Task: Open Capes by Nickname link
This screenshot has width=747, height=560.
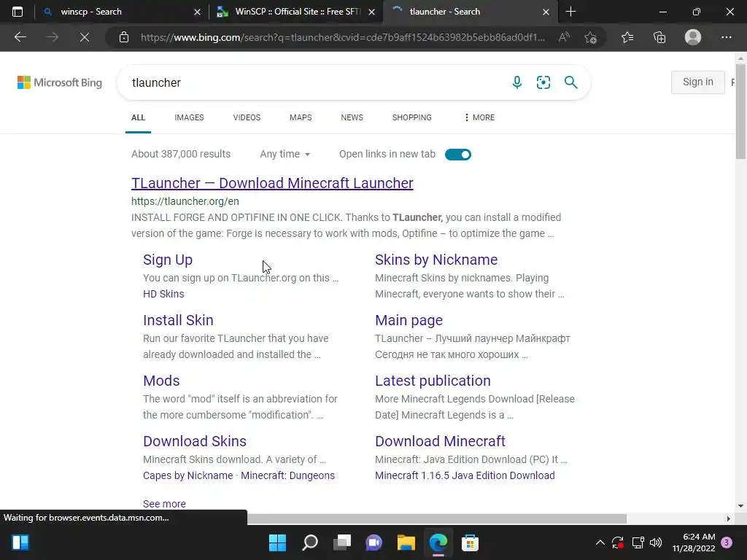Action: tap(187, 475)
